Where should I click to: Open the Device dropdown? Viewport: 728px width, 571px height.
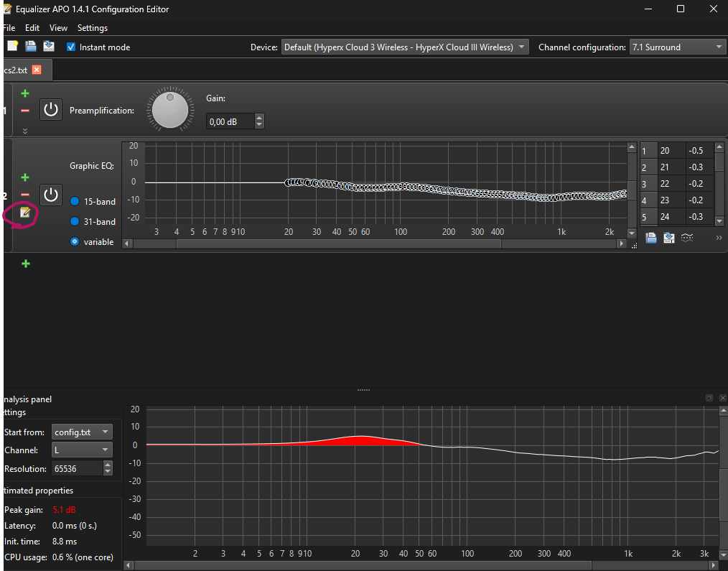coord(405,47)
